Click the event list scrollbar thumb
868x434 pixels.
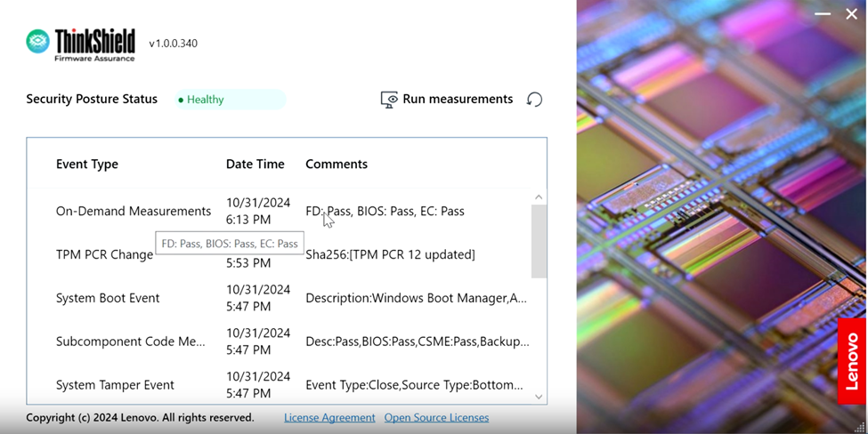click(539, 241)
